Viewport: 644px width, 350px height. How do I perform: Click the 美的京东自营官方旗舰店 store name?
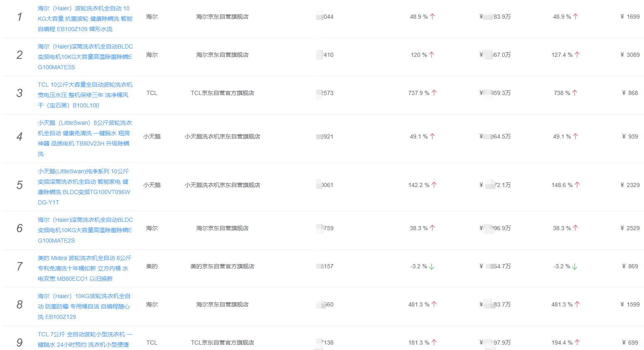tap(222, 266)
